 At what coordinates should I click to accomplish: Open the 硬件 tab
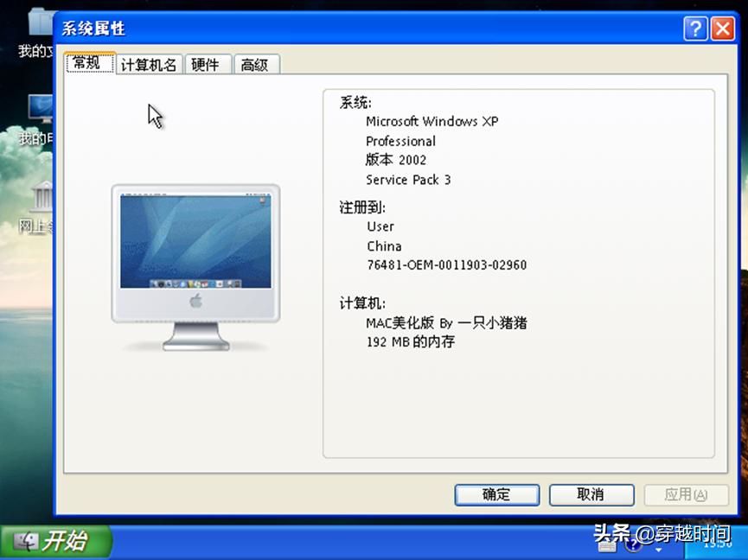[207, 63]
